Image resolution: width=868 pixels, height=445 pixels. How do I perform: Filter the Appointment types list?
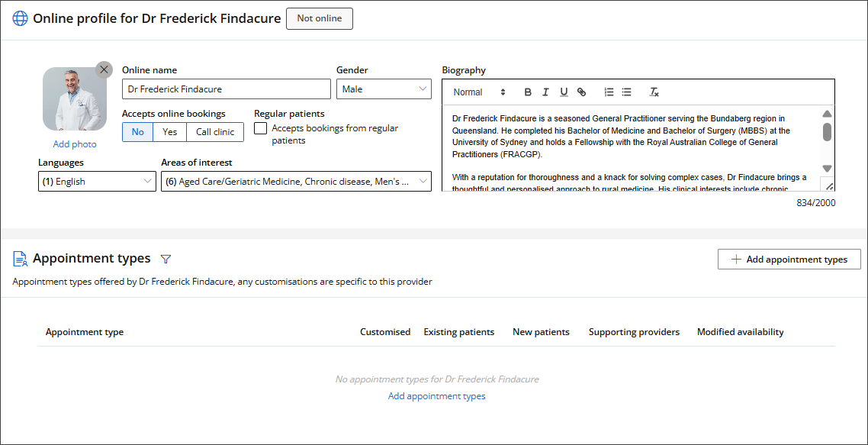pyautogui.click(x=166, y=259)
